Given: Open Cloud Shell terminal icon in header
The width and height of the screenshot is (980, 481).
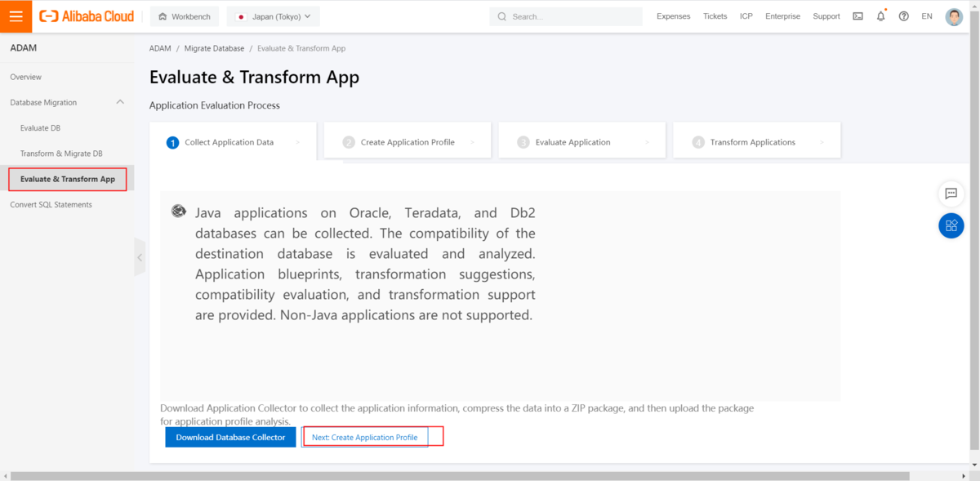Looking at the screenshot, I should coord(857,16).
